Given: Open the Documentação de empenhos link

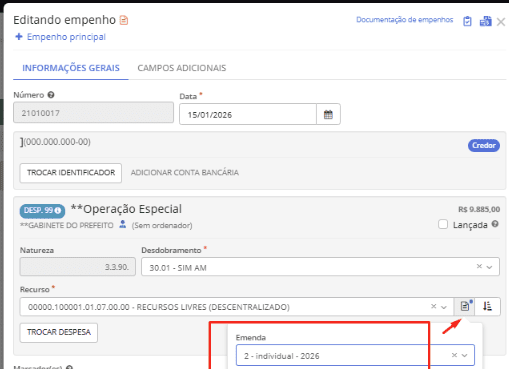Looking at the screenshot, I should click(x=405, y=20).
